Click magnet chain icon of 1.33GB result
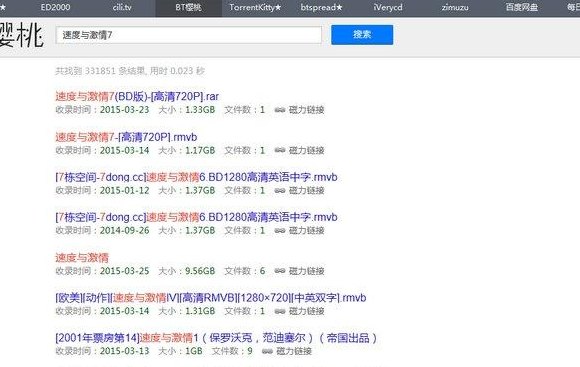Viewport: 580px width, 367px height. pos(280,110)
